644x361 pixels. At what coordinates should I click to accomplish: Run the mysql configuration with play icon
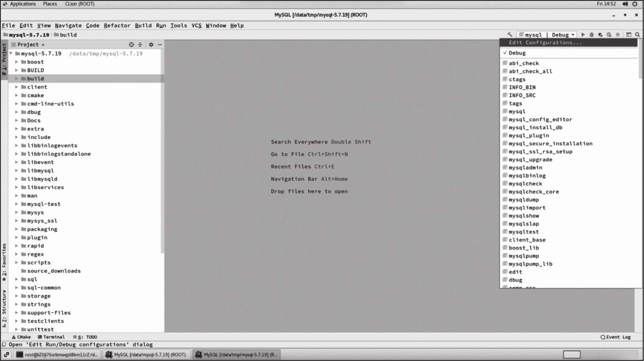point(583,35)
